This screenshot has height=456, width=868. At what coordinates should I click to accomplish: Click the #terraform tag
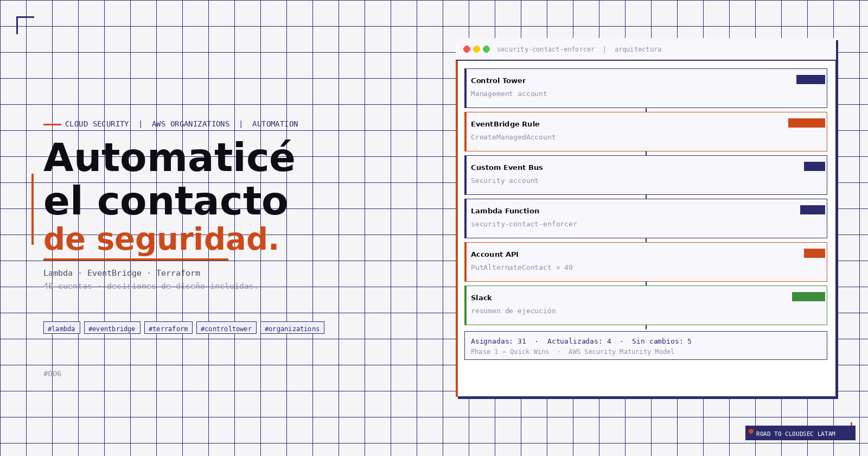point(168,328)
